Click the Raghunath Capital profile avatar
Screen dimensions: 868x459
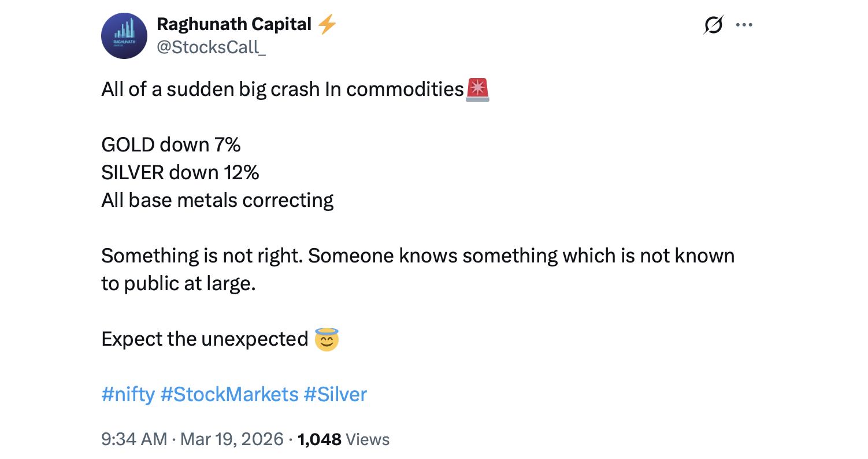point(124,36)
